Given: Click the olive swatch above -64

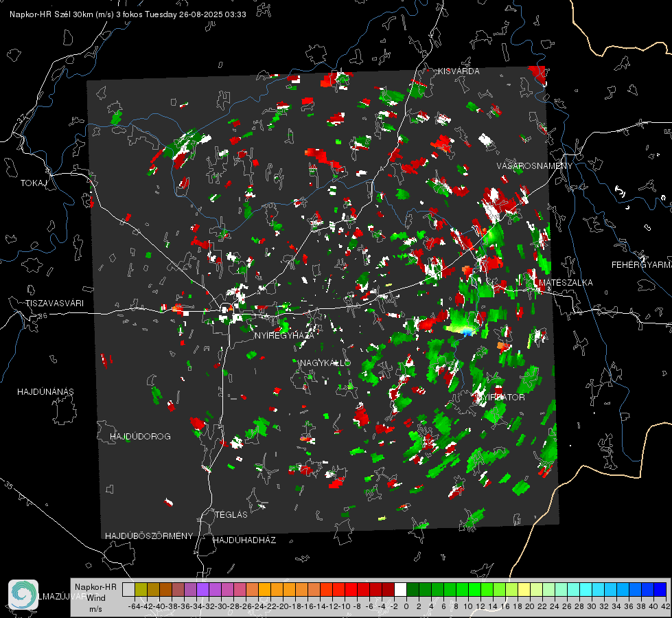Looking at the screenshot, I should coord(141,589).
